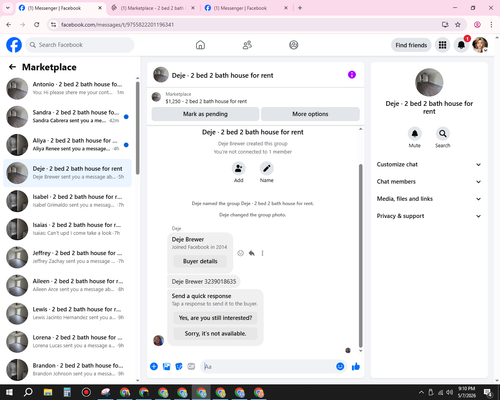500x400 pixels.
Task: Open the Facebook menu grid icon
Action: coord(442,45)
